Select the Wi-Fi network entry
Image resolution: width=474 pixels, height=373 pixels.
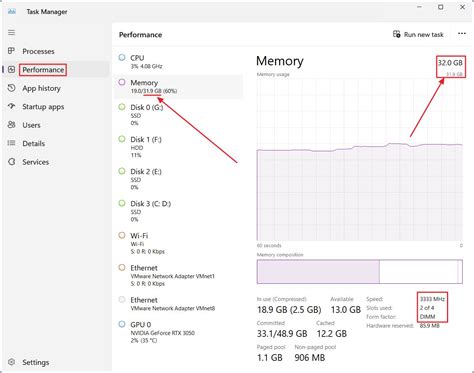pos(178,243)
